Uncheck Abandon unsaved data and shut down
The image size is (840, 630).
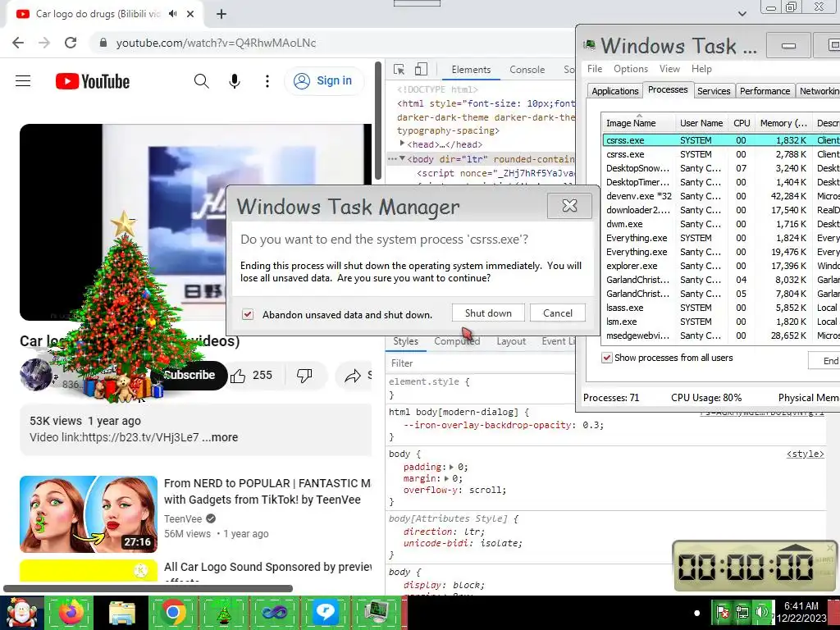tap(248, 314)
